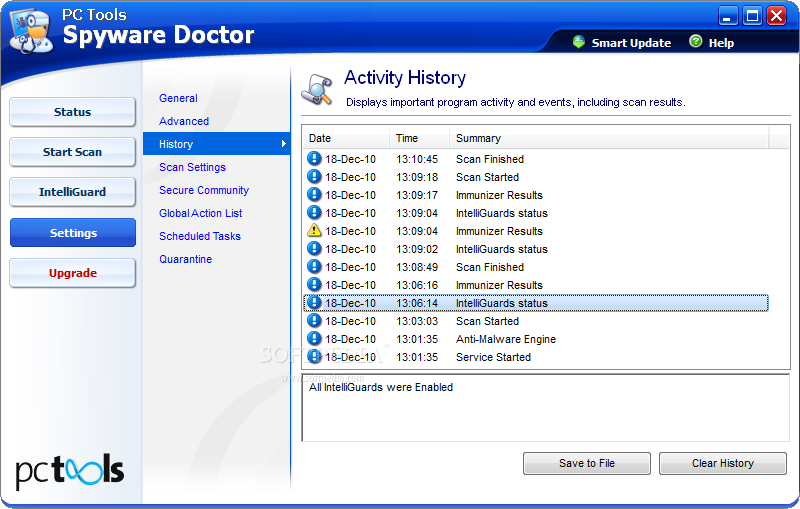This screenshot has width=800, height=509.
Task: Sort by the Time column header
Action: 419,138
